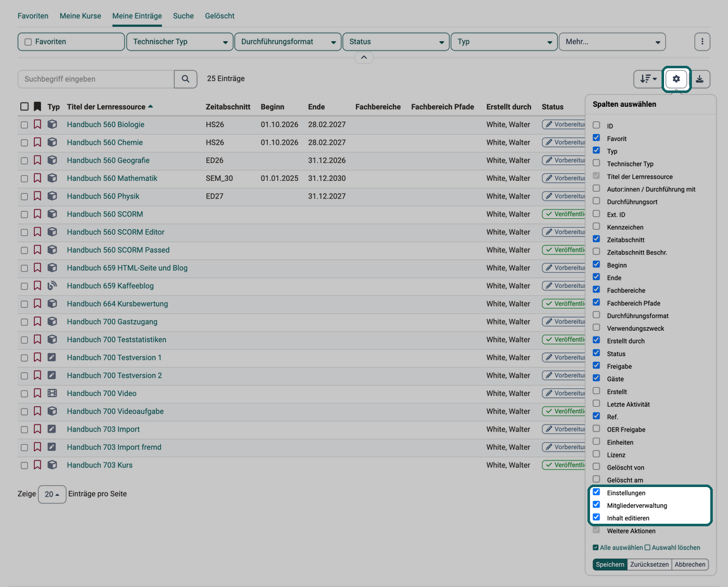Click the test type icon of Handbuch 700 Testversion 1
Viewport: 728px width, 587px height.
[x=52, y=357]
